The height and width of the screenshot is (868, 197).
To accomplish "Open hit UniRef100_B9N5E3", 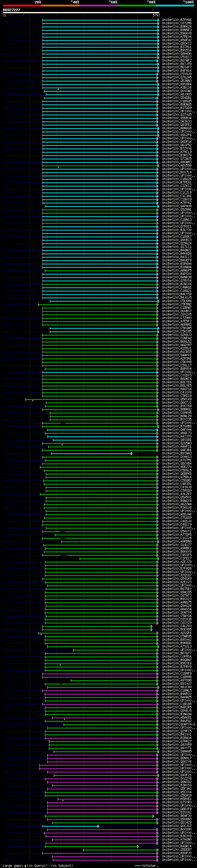I will coord(177,30).
